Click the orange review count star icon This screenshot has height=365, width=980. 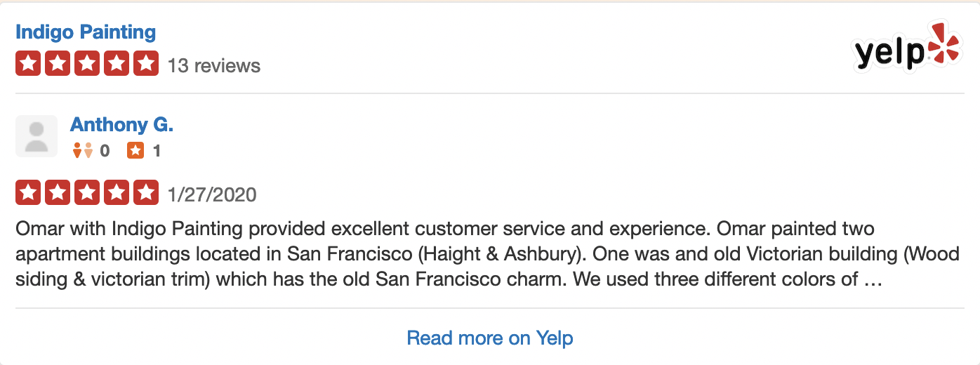pyautogui.click(x=135, y=150)
